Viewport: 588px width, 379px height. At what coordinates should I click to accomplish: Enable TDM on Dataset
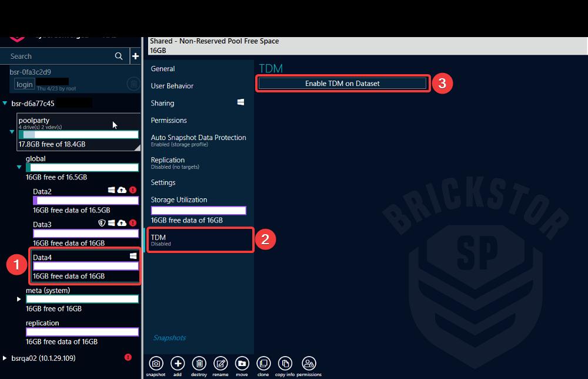click(x=342, y=83)
